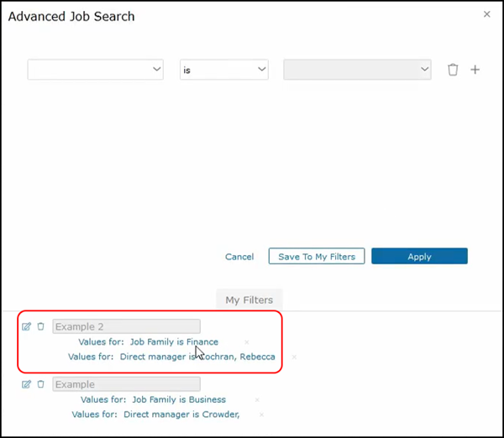The width and height of the screenshot is (504, 438).
Task: Remove the Job Family is Business value
Action: click(257, 400)
